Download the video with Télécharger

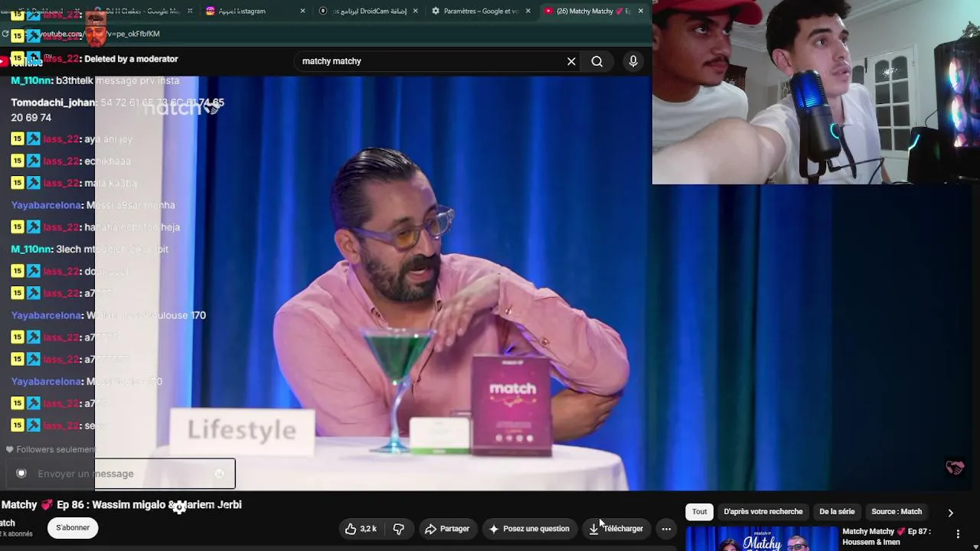616,529
